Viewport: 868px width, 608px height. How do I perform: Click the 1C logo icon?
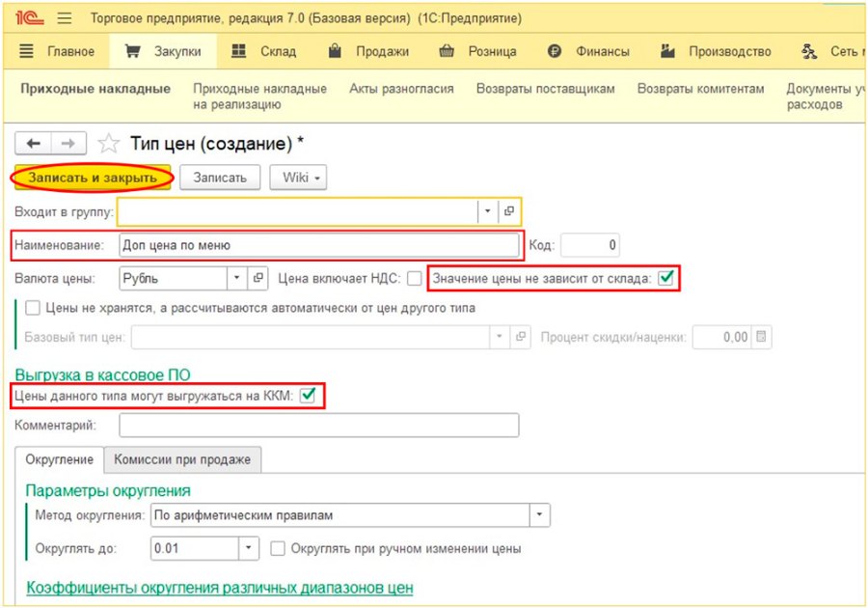point(29,17)
